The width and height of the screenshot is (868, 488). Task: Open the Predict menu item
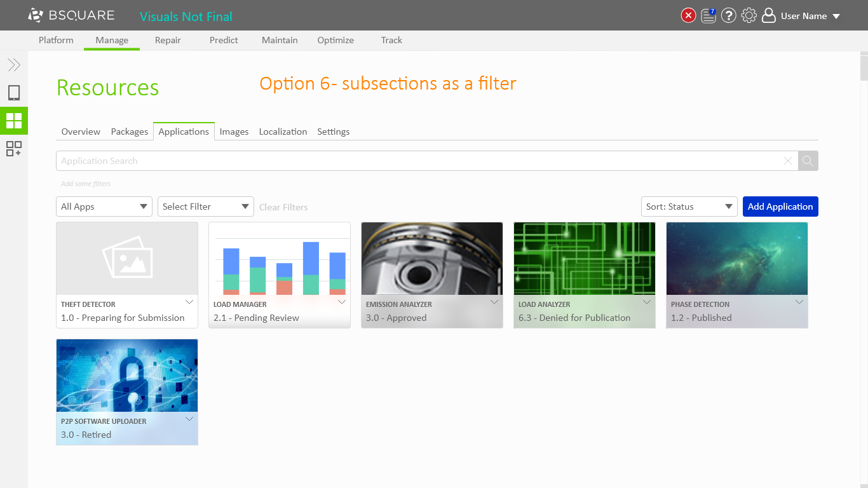[224, 40]
